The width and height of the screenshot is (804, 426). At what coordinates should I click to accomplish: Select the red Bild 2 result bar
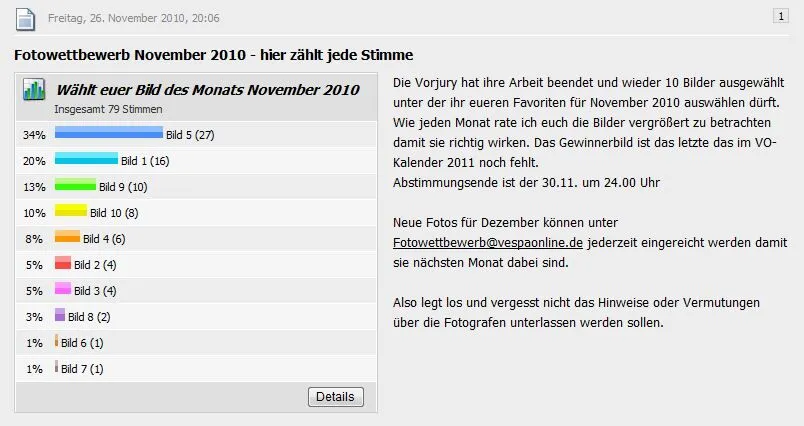63,263
